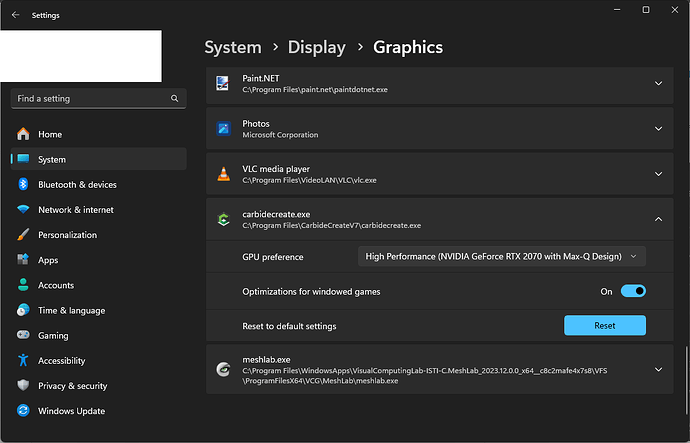Click the System monitor icon in sidebar

23,159
